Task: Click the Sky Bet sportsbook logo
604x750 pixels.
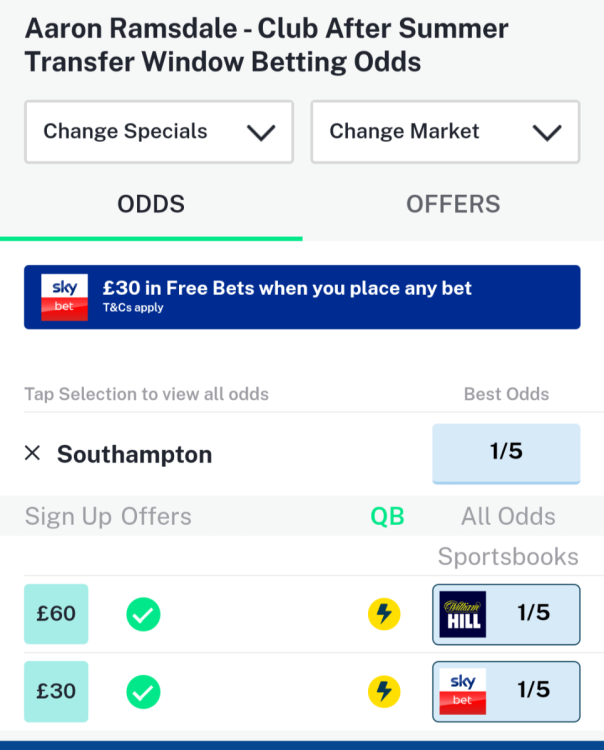Action: point(462,691)
